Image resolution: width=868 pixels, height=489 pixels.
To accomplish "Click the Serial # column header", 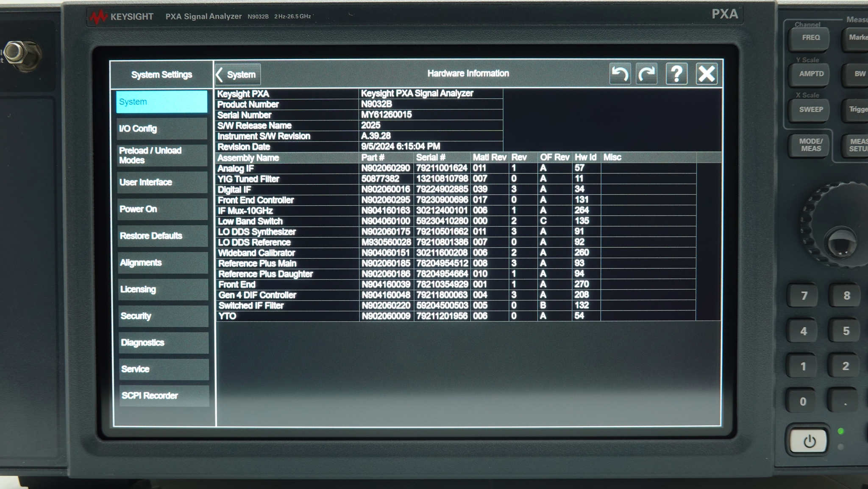I will 442,157.
